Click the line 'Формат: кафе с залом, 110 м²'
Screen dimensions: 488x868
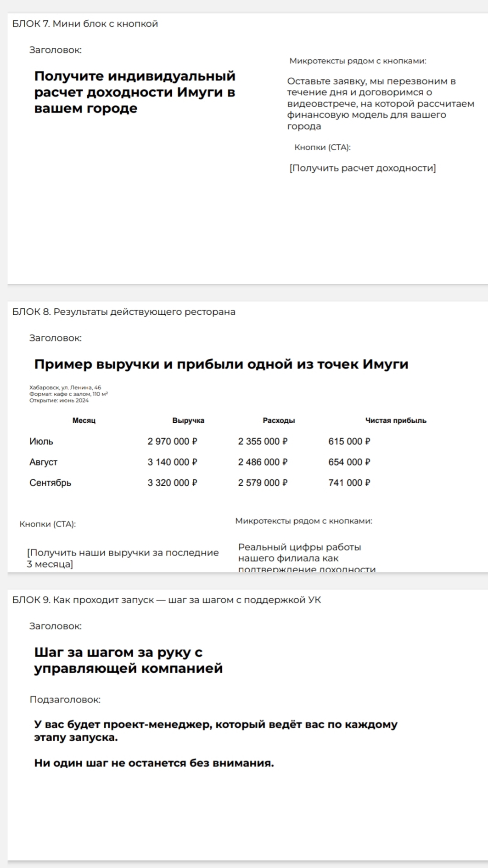68,394
